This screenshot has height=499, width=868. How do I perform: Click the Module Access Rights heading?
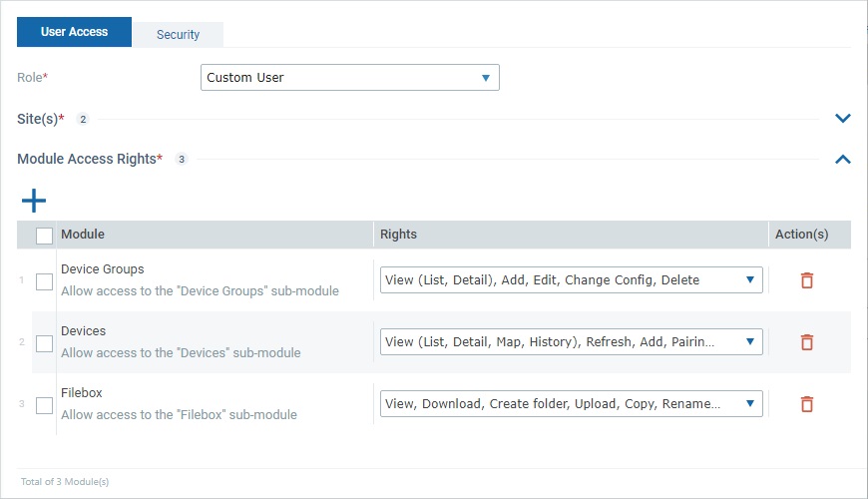[90, 159]
